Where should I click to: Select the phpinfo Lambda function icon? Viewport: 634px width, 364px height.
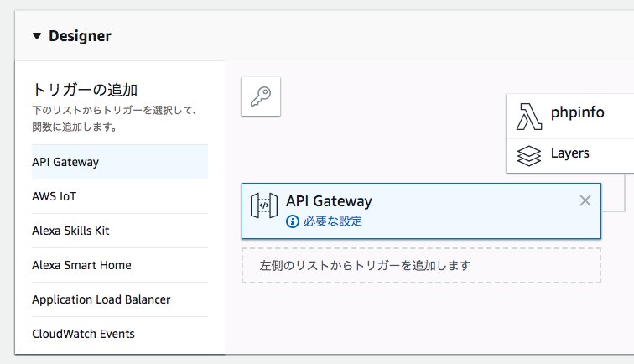coord(529,117)
